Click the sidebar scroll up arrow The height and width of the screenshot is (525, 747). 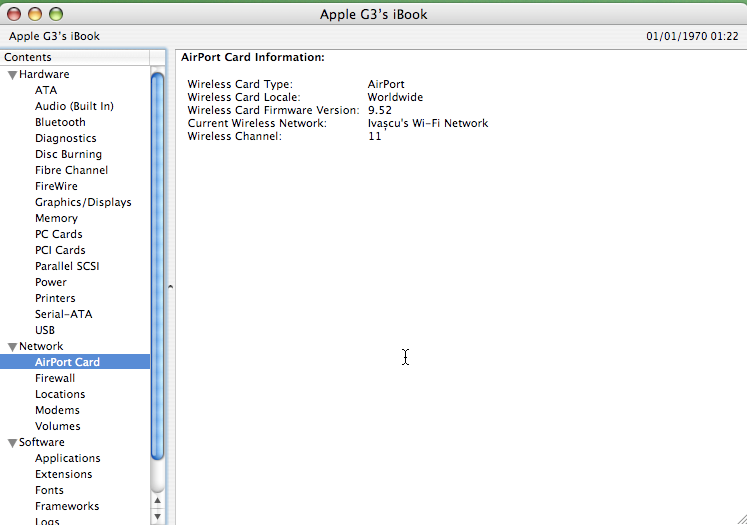point(157,501)
